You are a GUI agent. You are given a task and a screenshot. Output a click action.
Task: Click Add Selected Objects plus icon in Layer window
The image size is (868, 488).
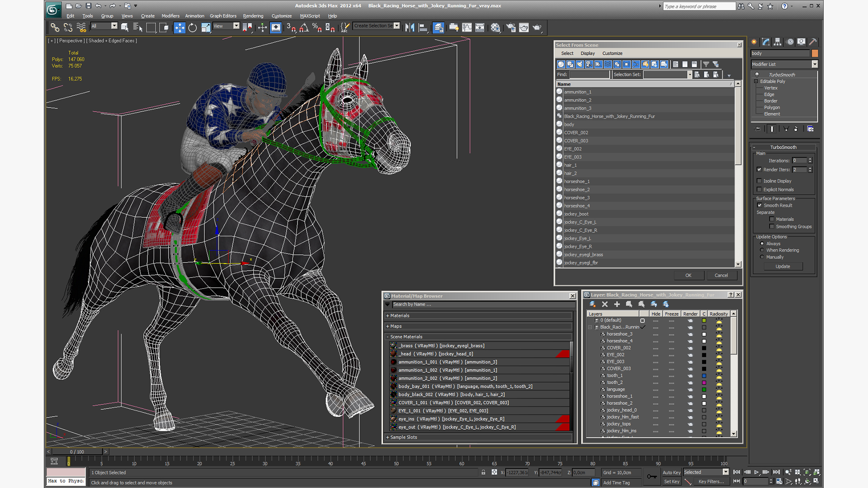[617, 304]
